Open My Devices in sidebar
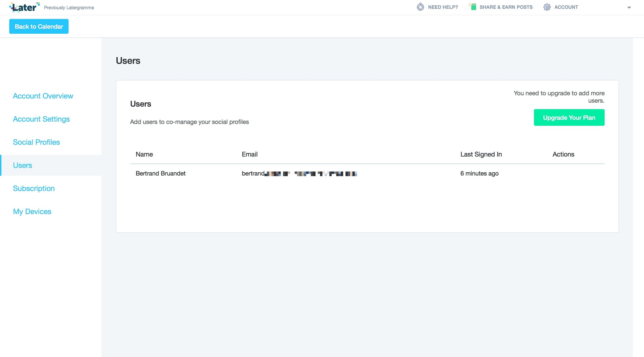 tap(32, 211)
